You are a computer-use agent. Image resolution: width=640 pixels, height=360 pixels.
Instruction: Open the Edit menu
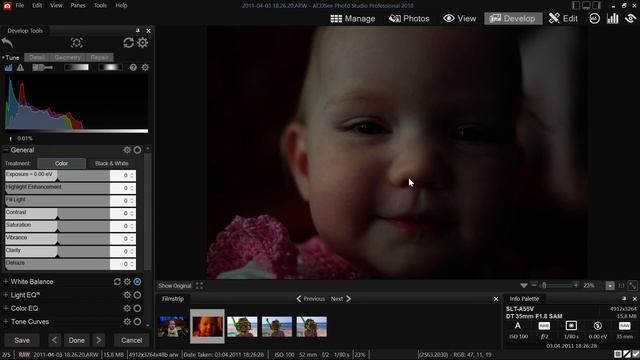[37, 5]
